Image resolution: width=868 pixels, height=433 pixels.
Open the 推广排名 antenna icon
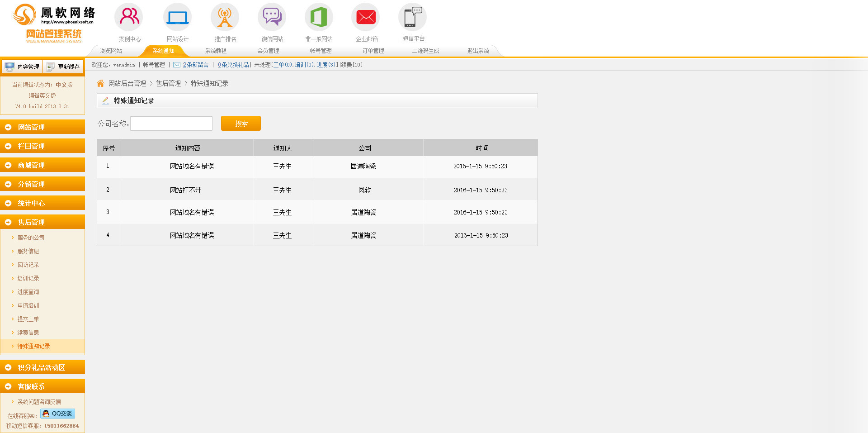pyautogui.click(x=225, y=17)
